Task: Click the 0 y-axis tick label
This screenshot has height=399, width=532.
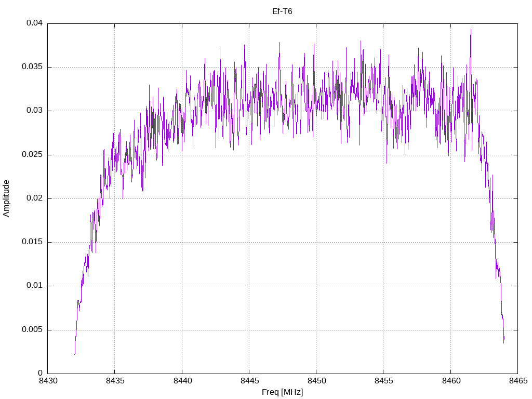Action: (x=41, y=373)
